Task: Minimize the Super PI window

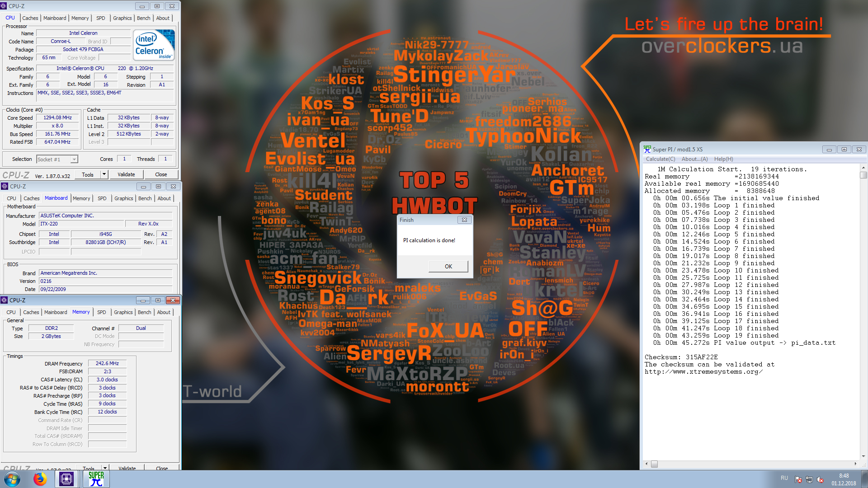Action: (x=829, y=149)
